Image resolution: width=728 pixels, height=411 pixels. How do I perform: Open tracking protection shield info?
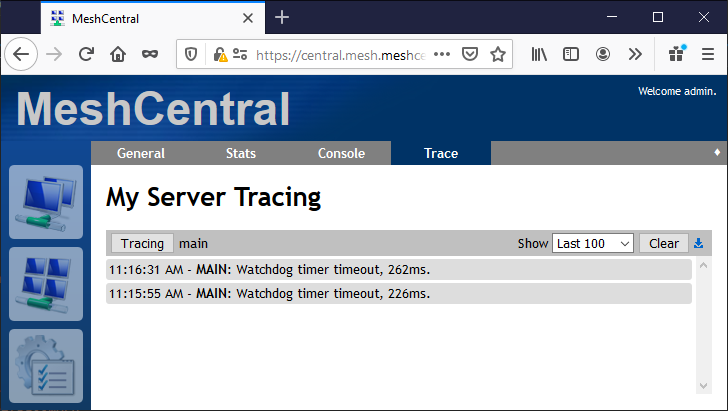[x=191, y=54]
